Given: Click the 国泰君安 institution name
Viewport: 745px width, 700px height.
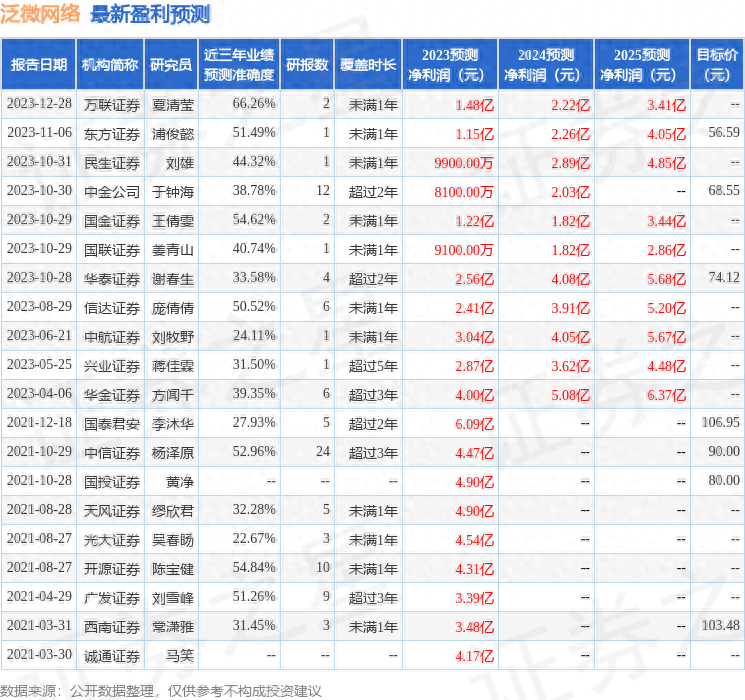Looking at the screenshot, I should 111,424.
